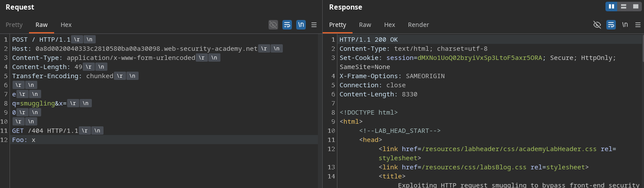Click the labsBlog.css link line

pos(484,167)
